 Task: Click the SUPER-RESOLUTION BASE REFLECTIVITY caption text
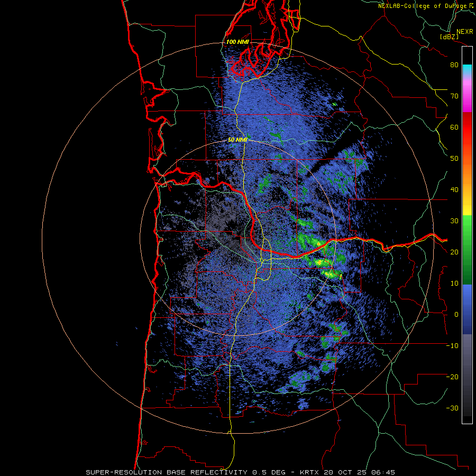(167, 472)
